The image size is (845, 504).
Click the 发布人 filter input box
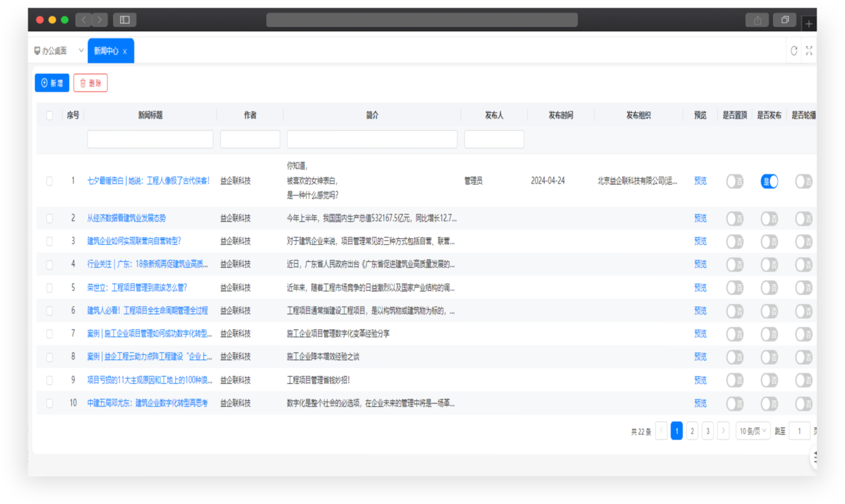point(494,139)
